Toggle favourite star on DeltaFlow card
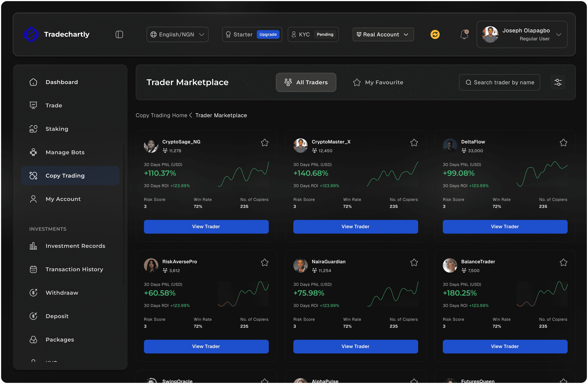This screenshot has width=588, height=384. [563, 143]
